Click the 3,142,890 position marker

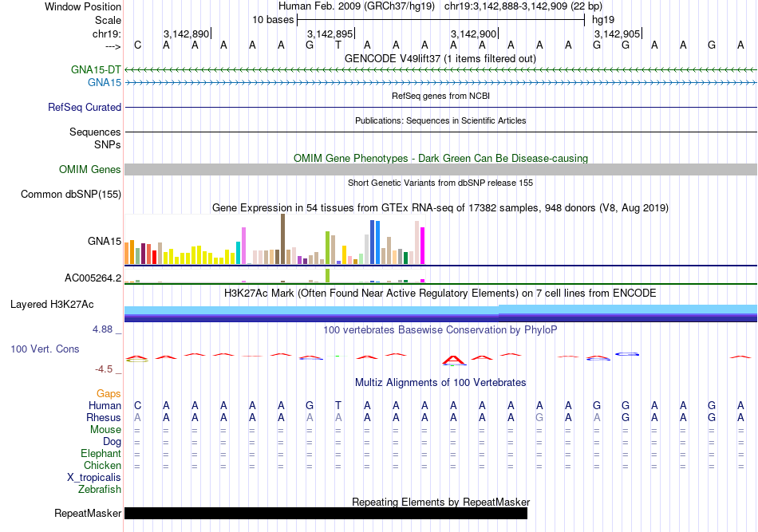pos(187,33)
